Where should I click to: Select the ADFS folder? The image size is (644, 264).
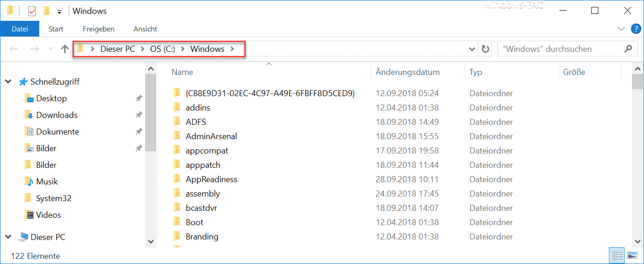[x=196, y=122]
